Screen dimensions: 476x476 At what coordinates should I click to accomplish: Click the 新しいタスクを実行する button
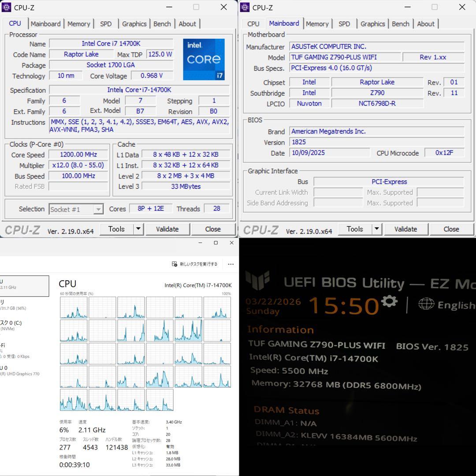[195, 264]
